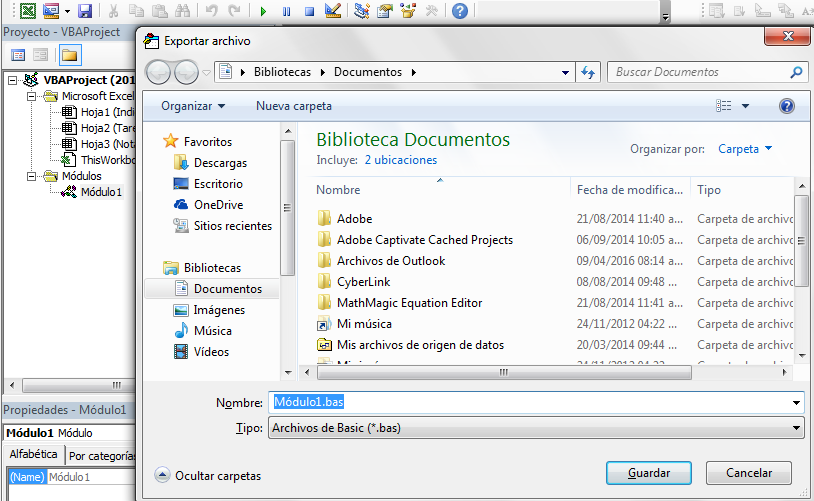This screenshot has width=814, height=501.
Task: Click View Object icon in Project panel
Action: pos(40,55)
